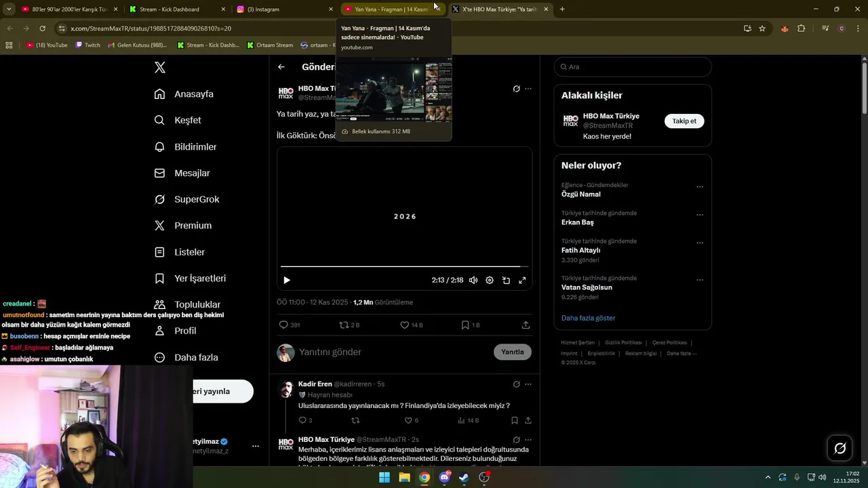The width and height of the screenshot is (868, 488).
Task: Open Grok icon on Kadir Eren's reply
Action: coord(517,384)
